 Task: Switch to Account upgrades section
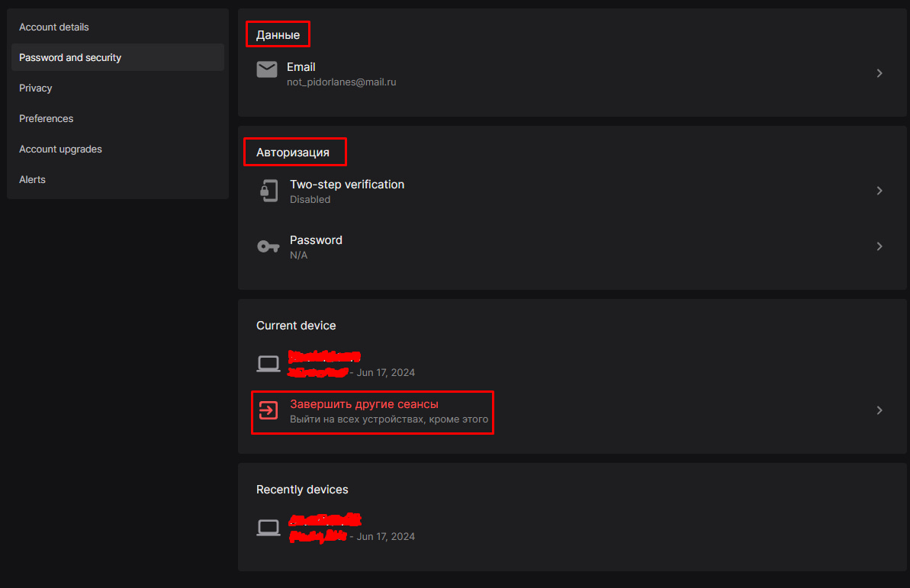click(x=60, y=149)
